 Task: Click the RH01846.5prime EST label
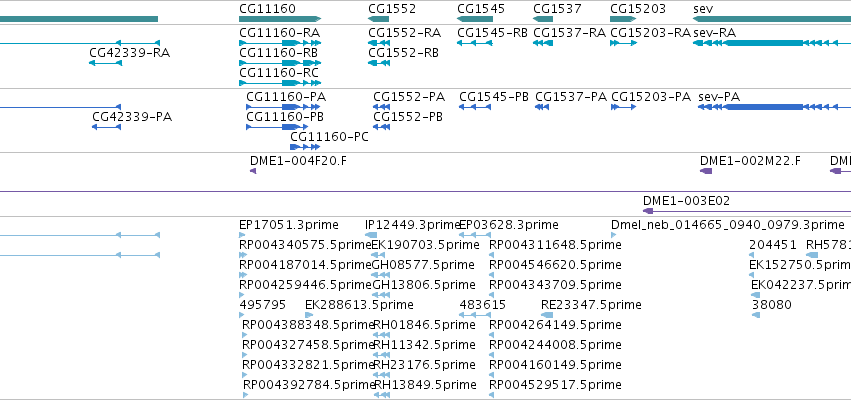click(x=425, y=325)
